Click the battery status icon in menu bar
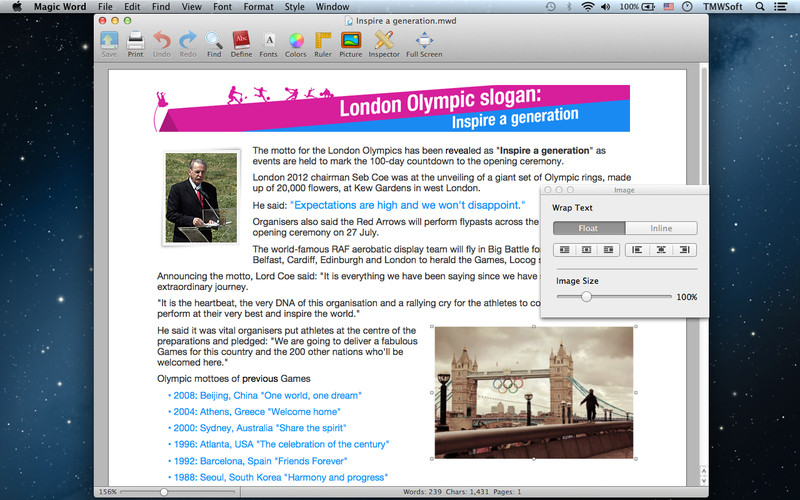 point(648,7)
